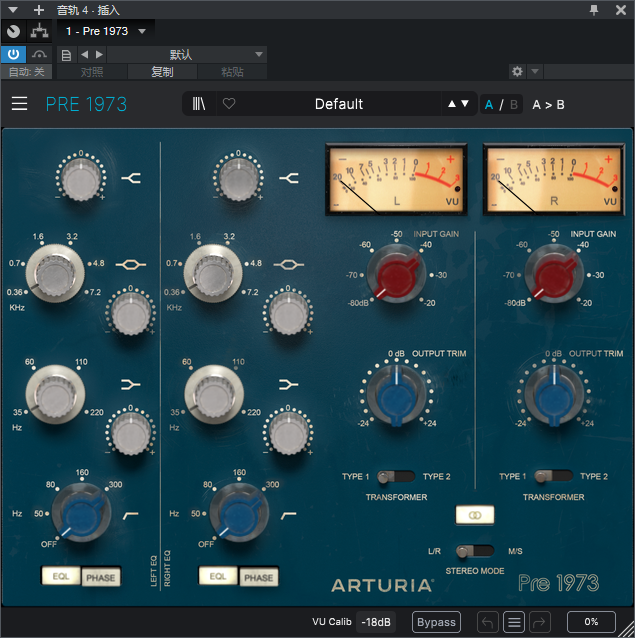The height and width of the screenshot is (638, 635).
Task: Click the knob/controls view icon
Action: (13, 31)
